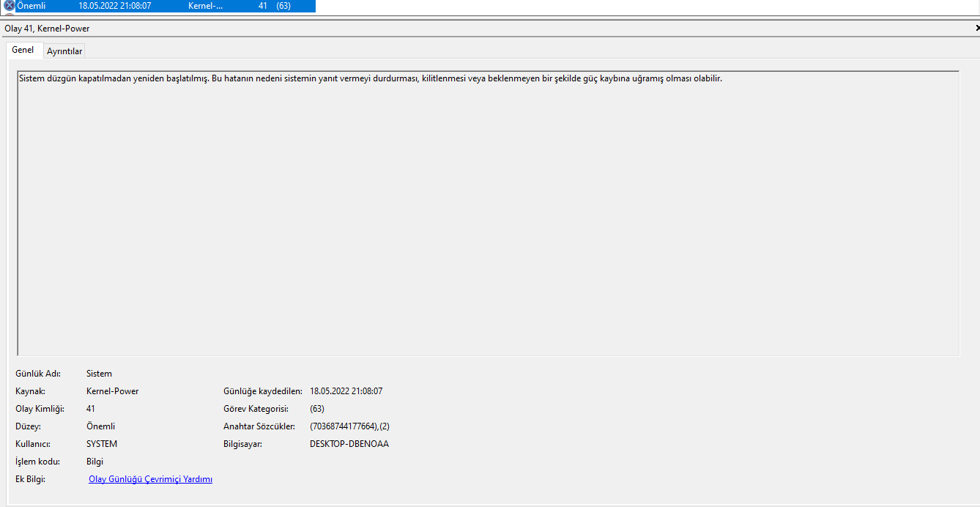Click the (63) task category cell in row

(284, 6)
